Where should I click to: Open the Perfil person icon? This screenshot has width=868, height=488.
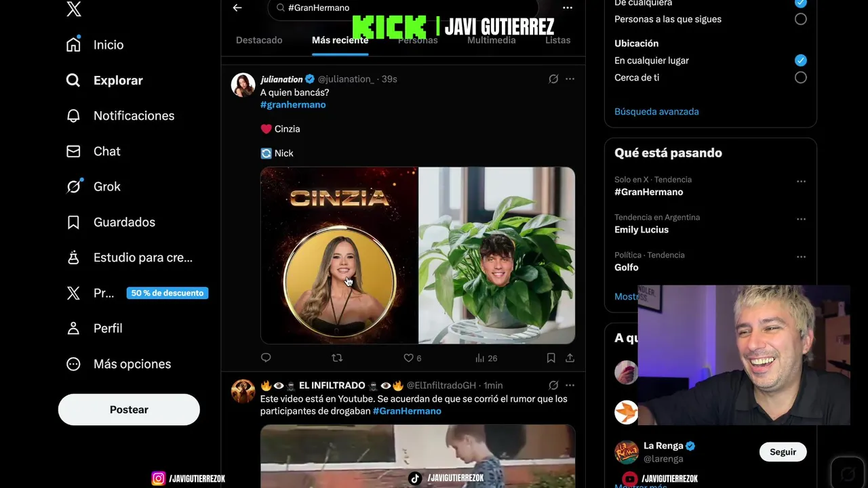pyautogui.click(x=74, y=328)
